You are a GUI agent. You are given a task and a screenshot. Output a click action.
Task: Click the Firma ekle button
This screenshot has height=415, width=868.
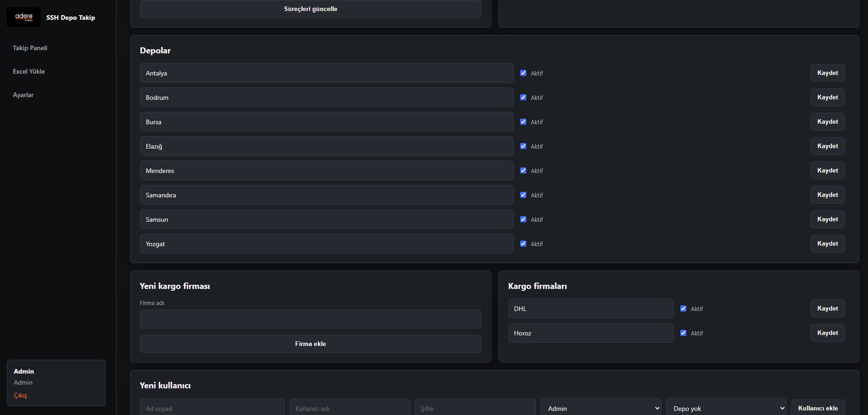310,344
